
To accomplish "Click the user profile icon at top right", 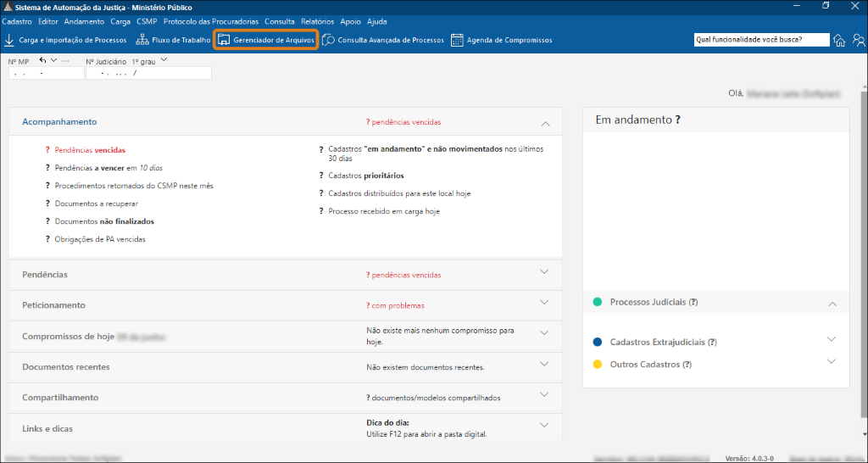I will (859, 40).
